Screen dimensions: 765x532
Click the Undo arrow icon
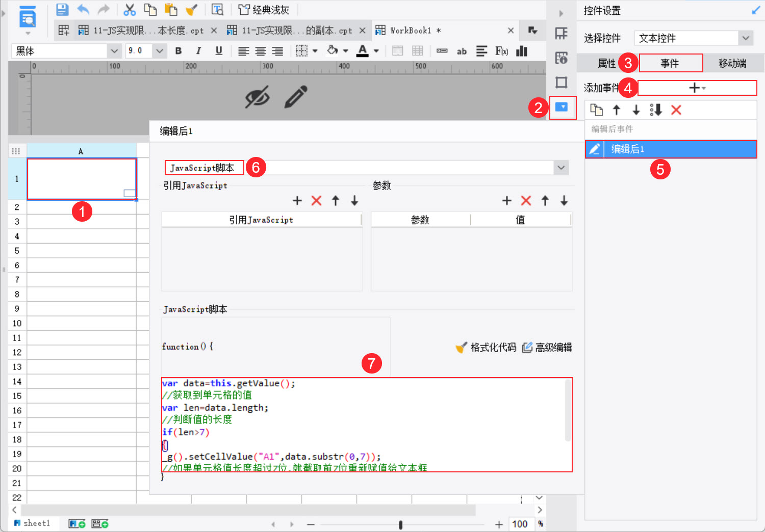pyautogui.click(x=83, y=9)
